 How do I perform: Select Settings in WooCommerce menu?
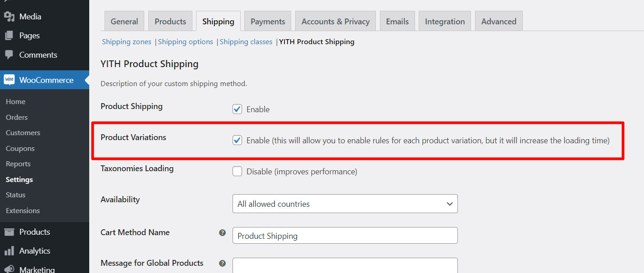(x=19, y=179)
